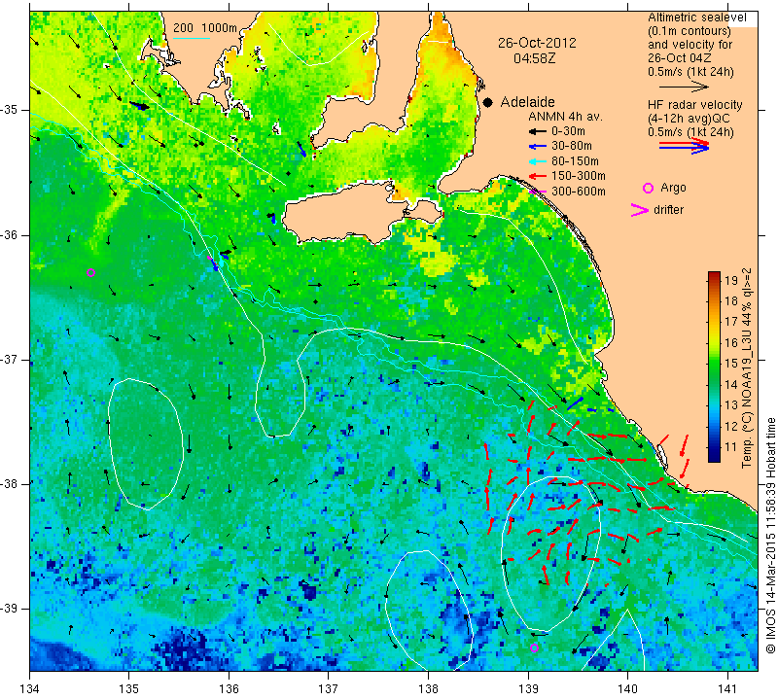Click the 300-600m depth label
Screen dimensions: 778x700
[x=579, y=192]
